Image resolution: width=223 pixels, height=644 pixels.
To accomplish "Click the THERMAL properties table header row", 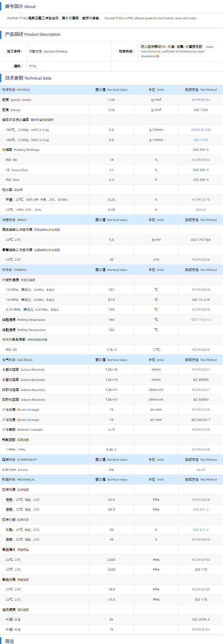I will pyautogui.click(x=111, y=270).
